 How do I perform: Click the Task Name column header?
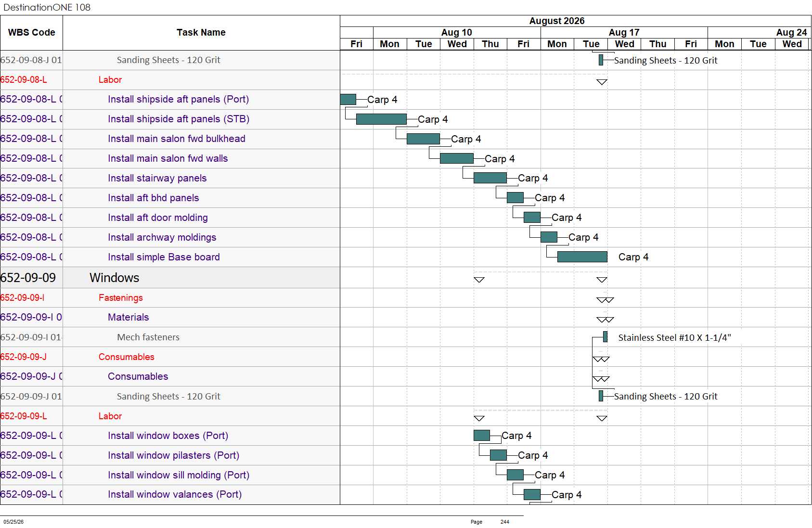(201, 32)
